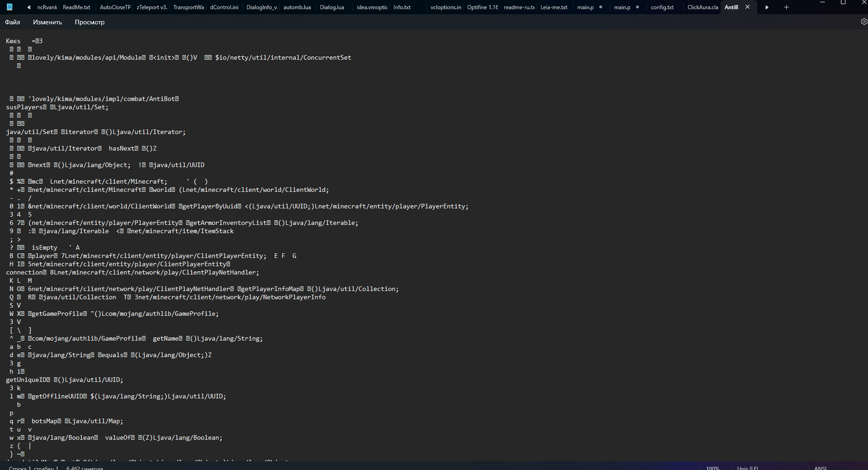Switch to the dControl.ini tab
The width and height of the screenshot is (868, 470).
point(224,7)
